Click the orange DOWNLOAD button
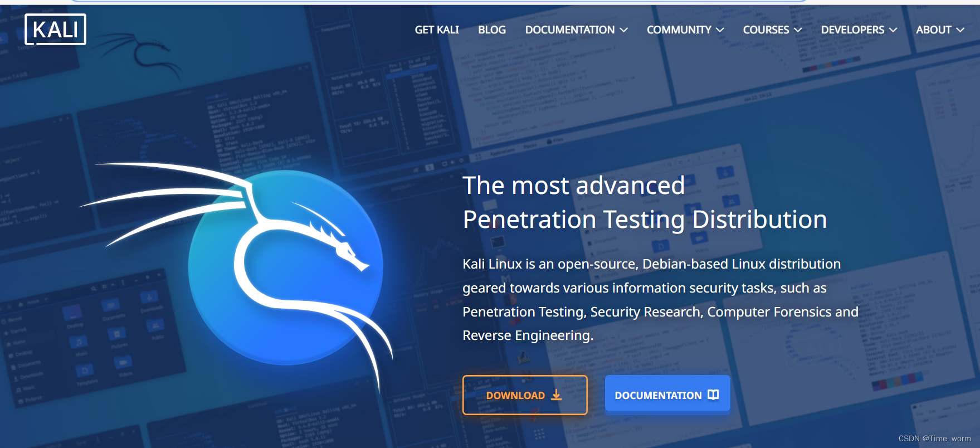 pos(525,395)
